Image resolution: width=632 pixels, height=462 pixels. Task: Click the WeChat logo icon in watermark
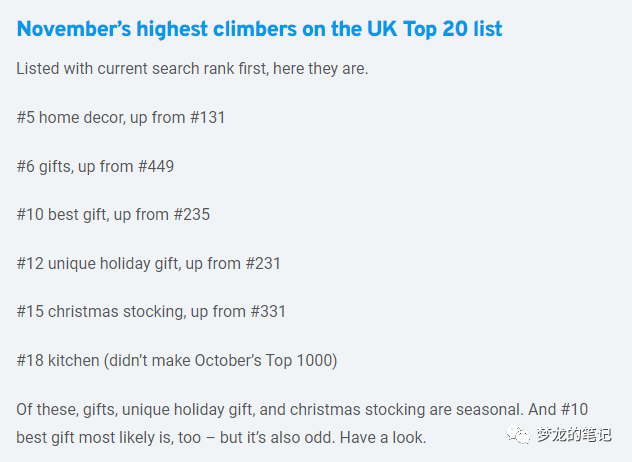(x=518, y=435)
